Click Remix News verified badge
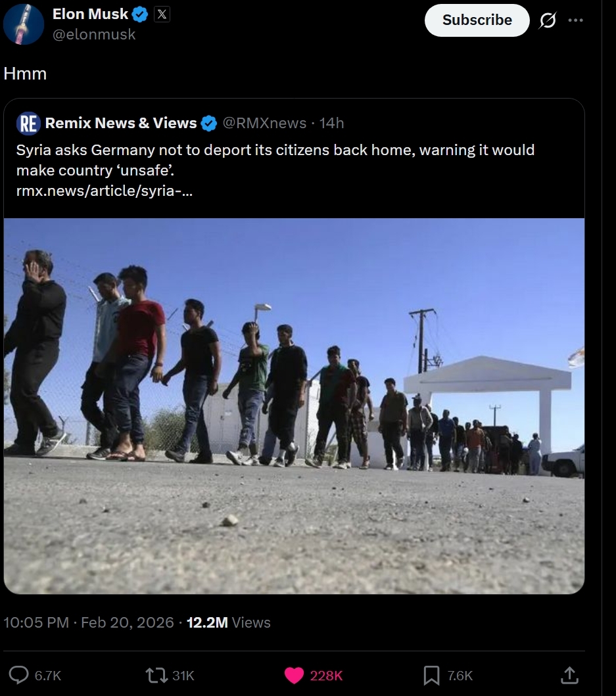Image resolution: width=616 pixels, height=696 pixels. coord(209,123)
